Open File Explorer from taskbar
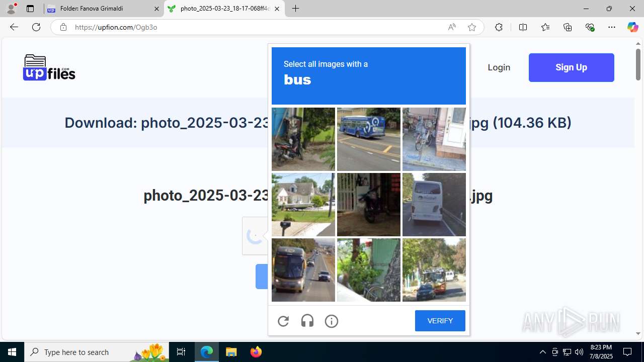Viewport: 644px width, 362px height. (x=231, y=352)
